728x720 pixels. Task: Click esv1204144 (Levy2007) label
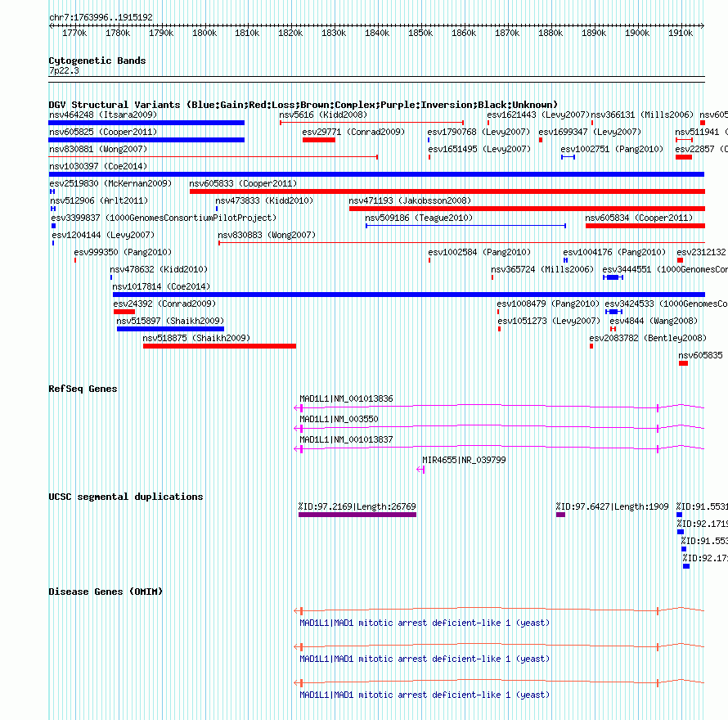(103, 235)
